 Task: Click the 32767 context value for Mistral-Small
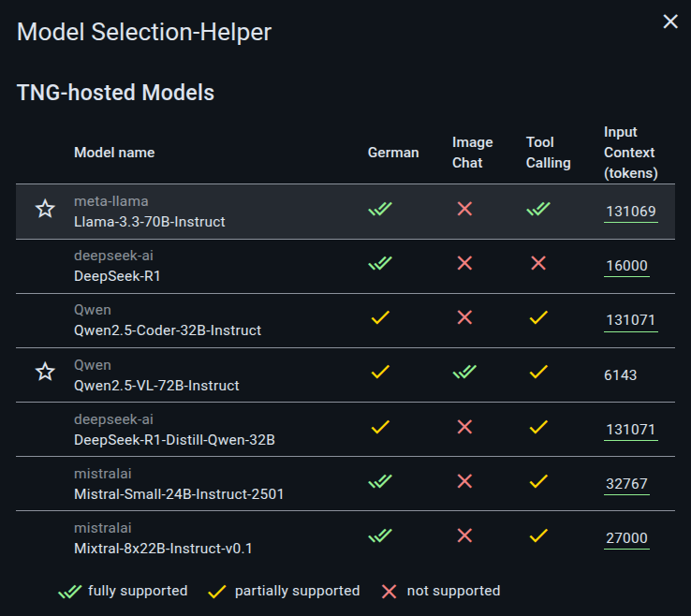click(x=626, y=484)
